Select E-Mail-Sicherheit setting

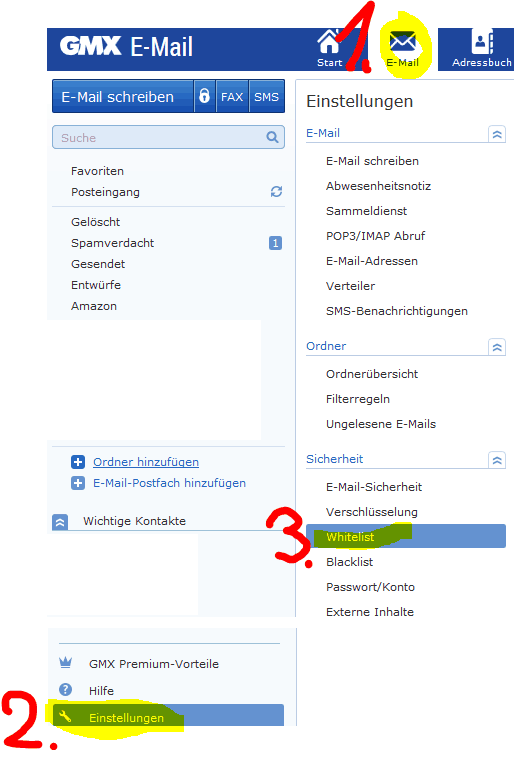point(374,487)
